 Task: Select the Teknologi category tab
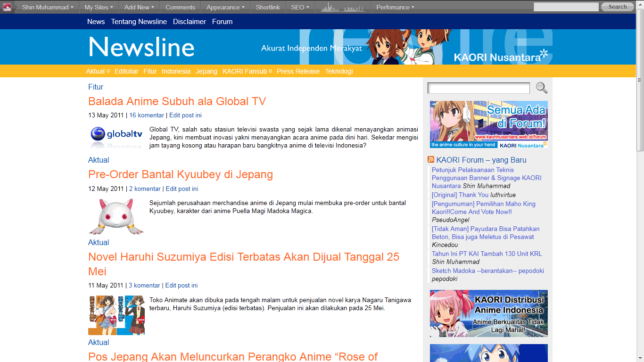click(x=339, y=71)
